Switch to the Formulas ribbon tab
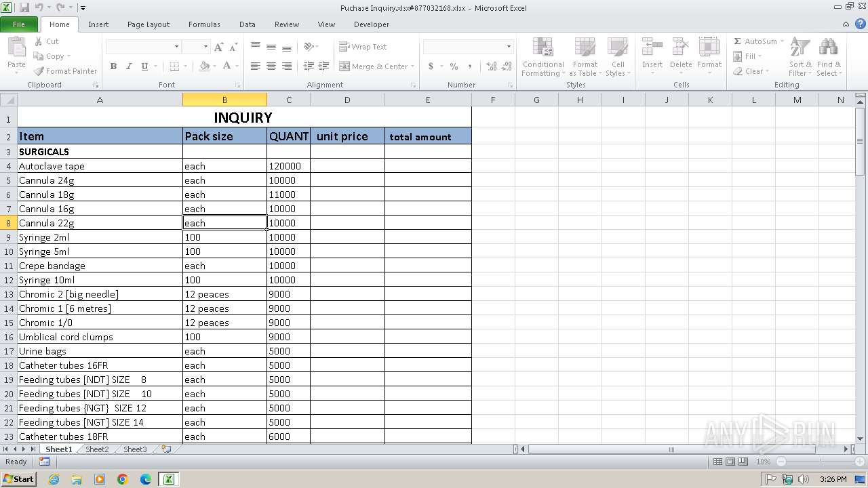Image resolution: width=868 pixels, height=488 pixels. [204, 24]
